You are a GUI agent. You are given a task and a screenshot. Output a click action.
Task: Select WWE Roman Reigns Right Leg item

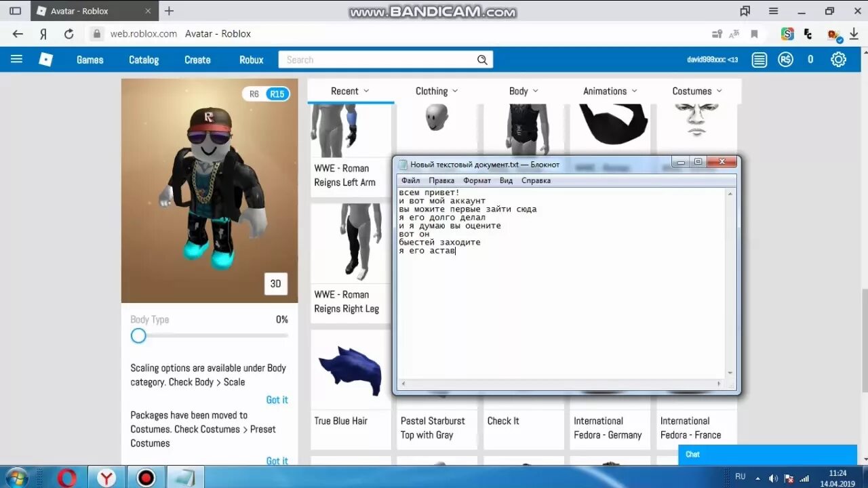tap(350, 262)
